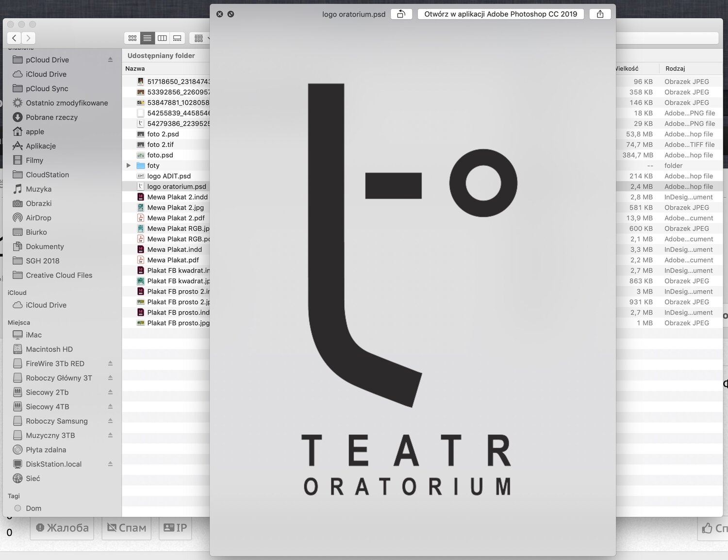Screen dimensions: 728x560
Task: Rotate the Quick Look preview image
Action: pyautogui.click(x=401, y=14)
